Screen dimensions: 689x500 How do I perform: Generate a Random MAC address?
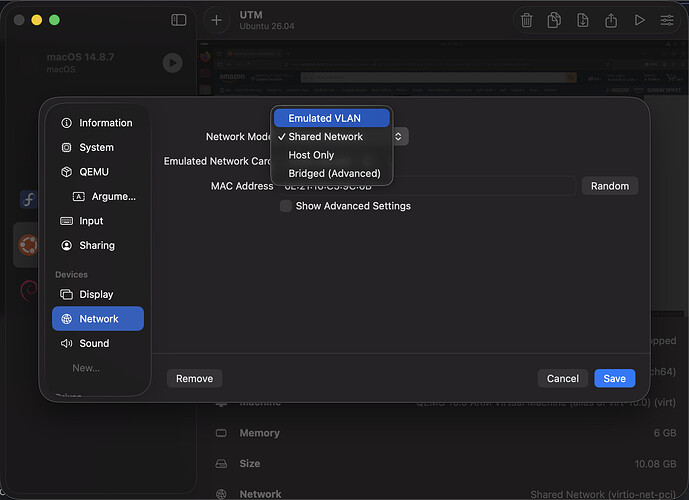pyautogui.click(x=609, y=186)
